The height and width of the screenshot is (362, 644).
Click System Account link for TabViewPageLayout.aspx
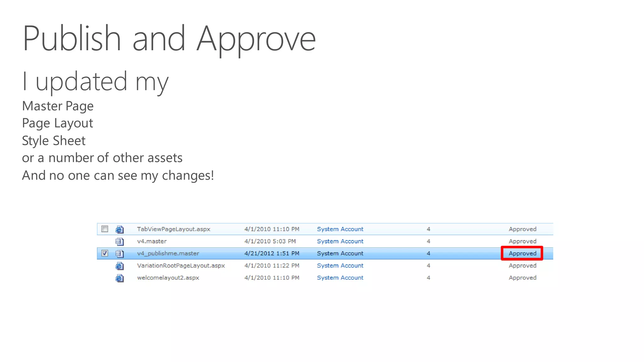(x=340, y=229)
